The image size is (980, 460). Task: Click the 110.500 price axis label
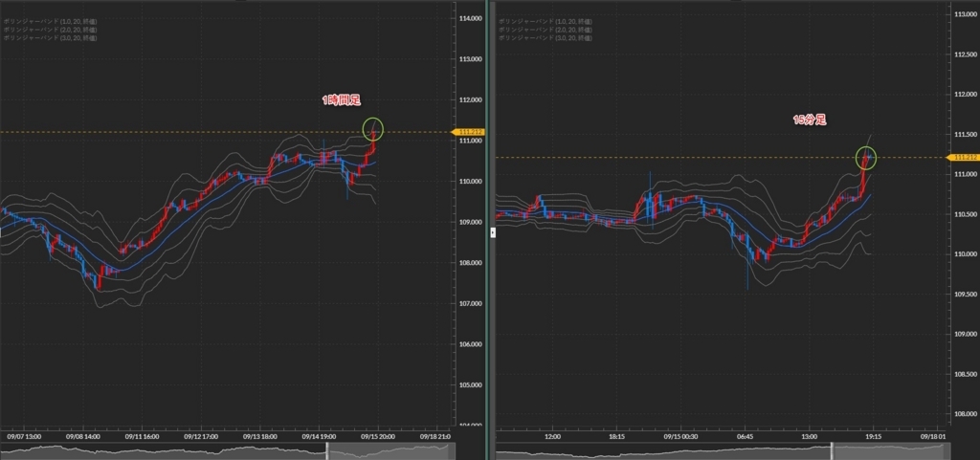966,214
